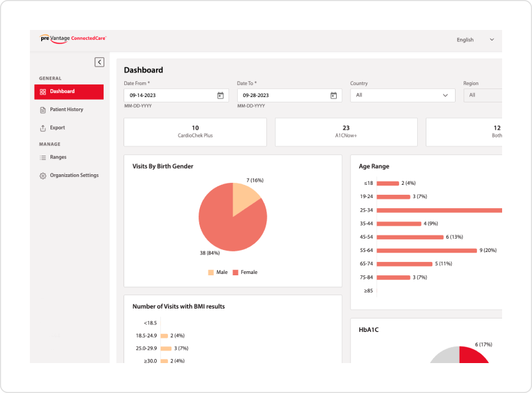Select the Ranges list icon
Image resolution: width=532 pixels, height=393 pixels.
pyautogui.click(x=41, y=157)
